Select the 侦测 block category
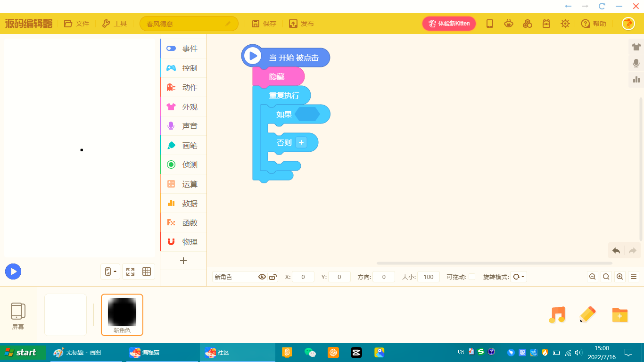The height and width of the screenshot is (362, 644). (x=183, y=165)
